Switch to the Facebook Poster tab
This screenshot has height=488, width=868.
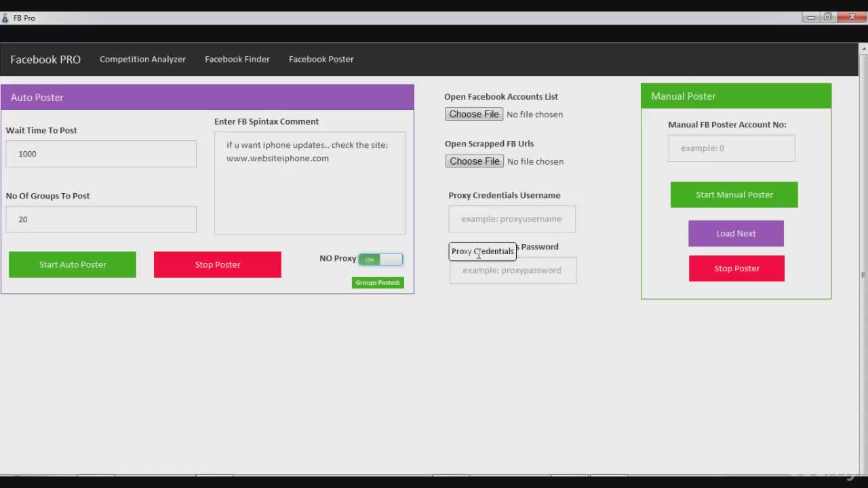321,60
